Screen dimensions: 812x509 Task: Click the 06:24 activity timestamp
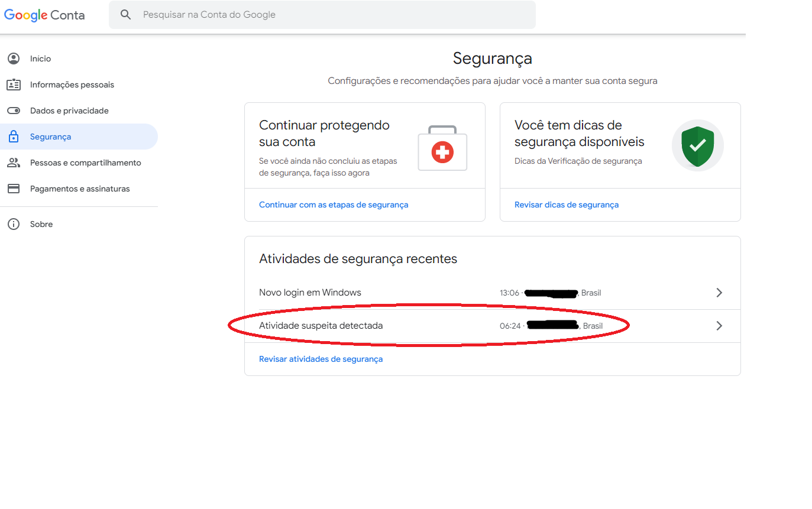click(510, 326)
